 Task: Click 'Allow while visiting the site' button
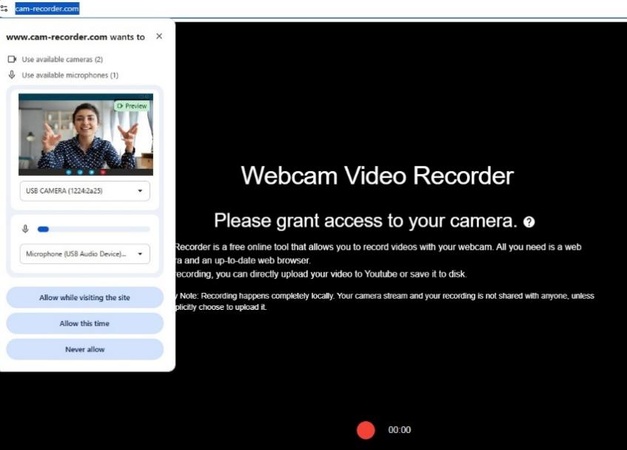85,298
